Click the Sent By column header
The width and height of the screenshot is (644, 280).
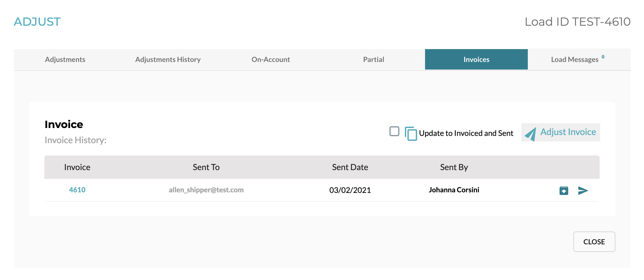(454, 167)
